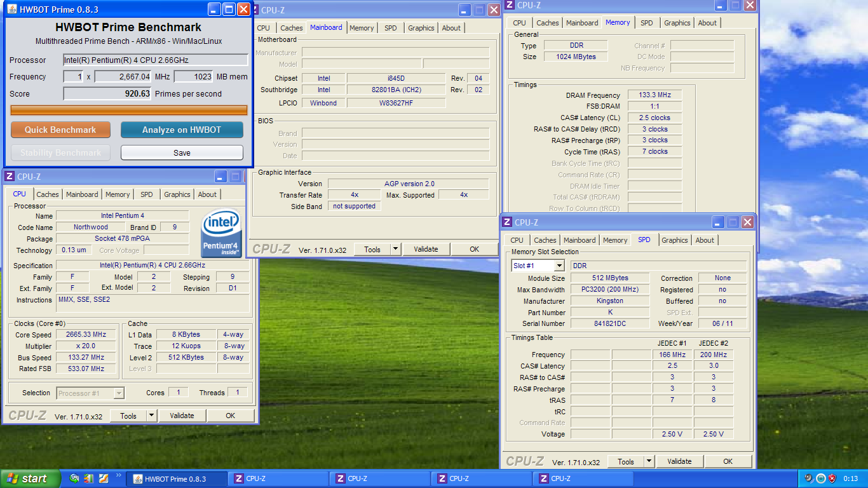Click the Z icon in CPU-Z SPD window title
The height and width of the screenshot is (488, 868).
[507, 222]
